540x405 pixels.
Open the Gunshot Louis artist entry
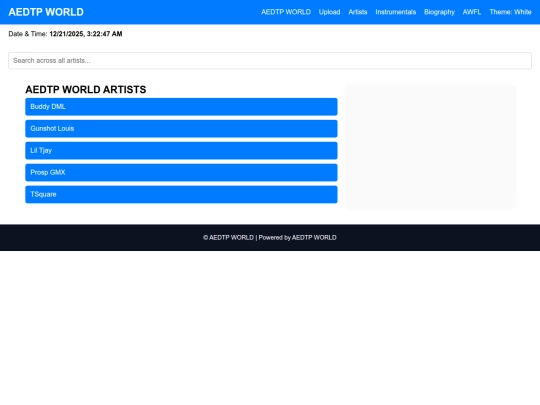181,129
